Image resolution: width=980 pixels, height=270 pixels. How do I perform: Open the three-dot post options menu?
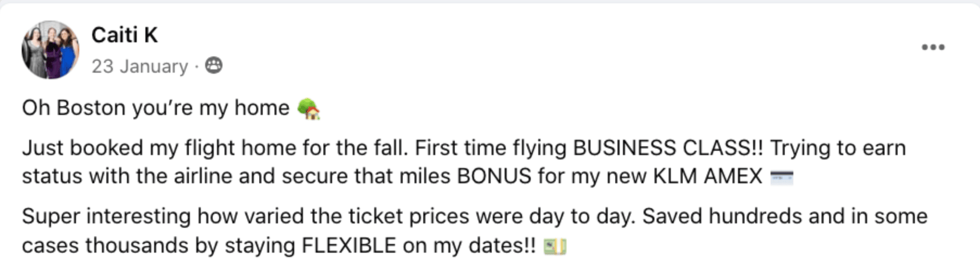click(933, 48)
